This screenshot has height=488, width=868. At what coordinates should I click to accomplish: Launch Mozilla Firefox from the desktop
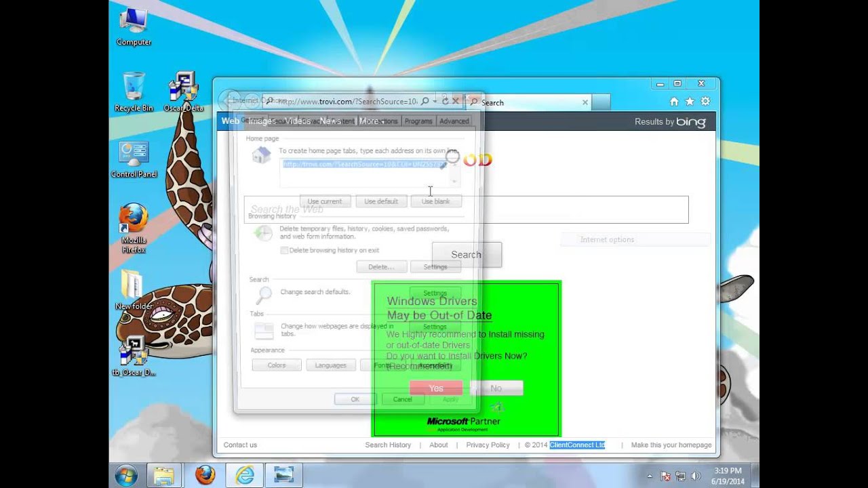[x=134, y=228]
